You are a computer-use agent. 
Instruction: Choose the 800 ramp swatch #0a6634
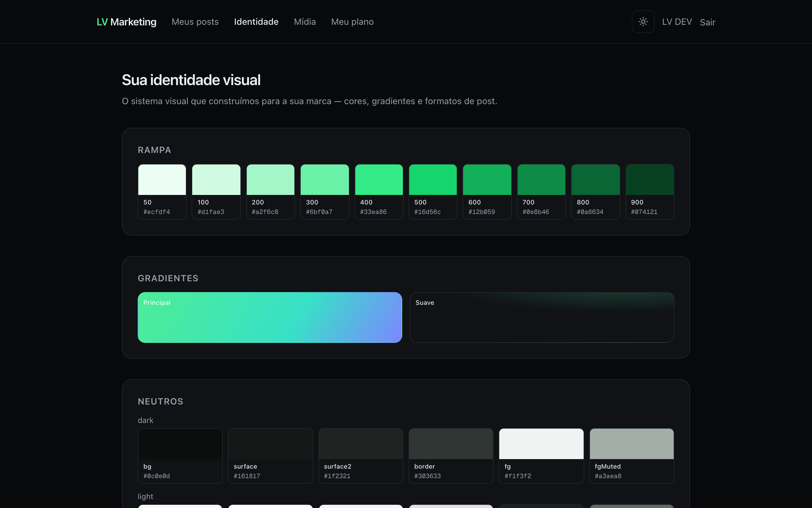[596, 192]
